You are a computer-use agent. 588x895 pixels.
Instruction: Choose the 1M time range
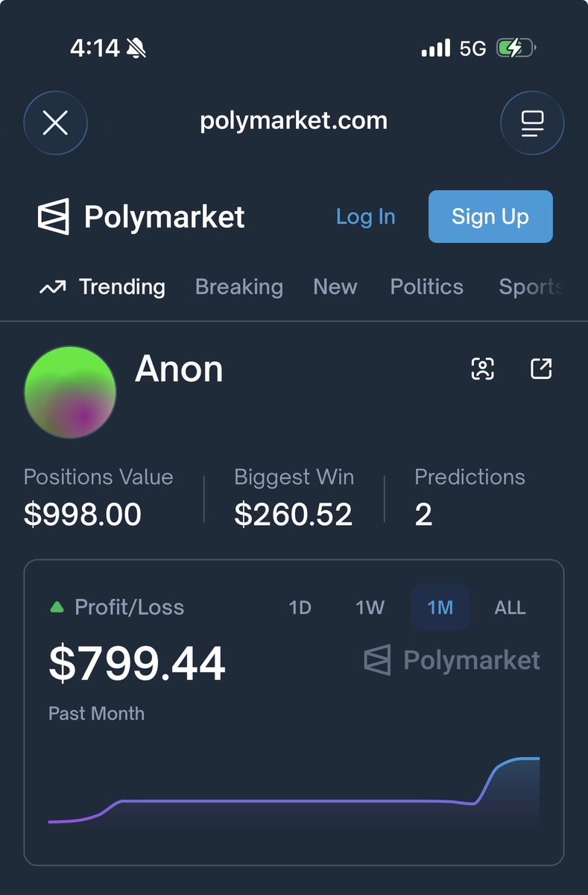pos(440,608)
